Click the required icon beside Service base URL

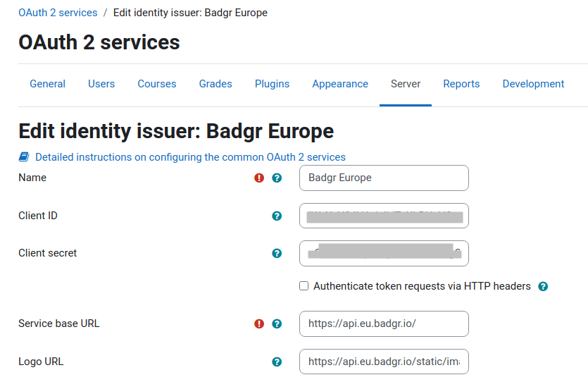pos(259,324)
